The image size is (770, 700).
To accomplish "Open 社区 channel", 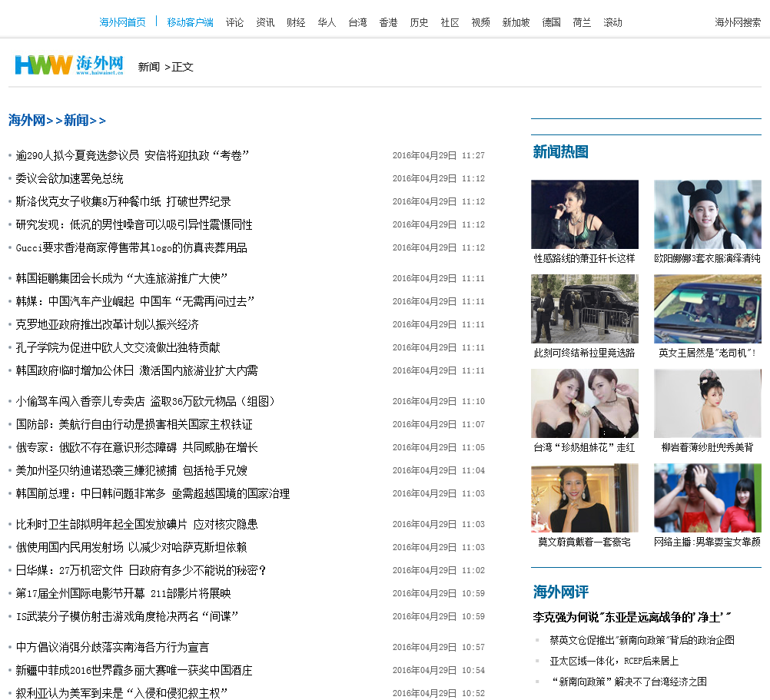I will [x=450, y=22].
